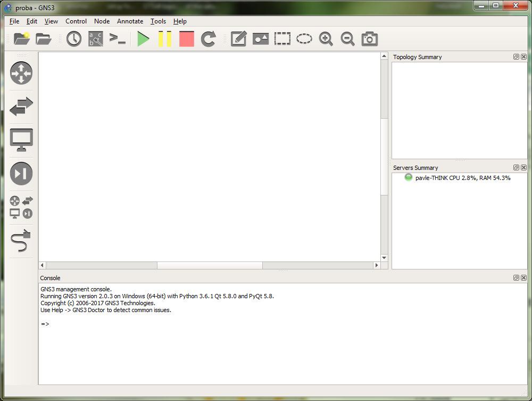Screen dimensions: 532x401
Task: Browse security devices in the sidebar
Action: pos(21,174)
